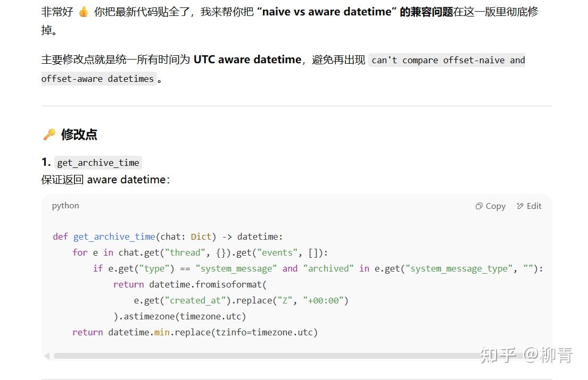Click the offset-aware datetimes inline code text
The height and width of the screenshot is (380, 588).
[x=97, y=78]
